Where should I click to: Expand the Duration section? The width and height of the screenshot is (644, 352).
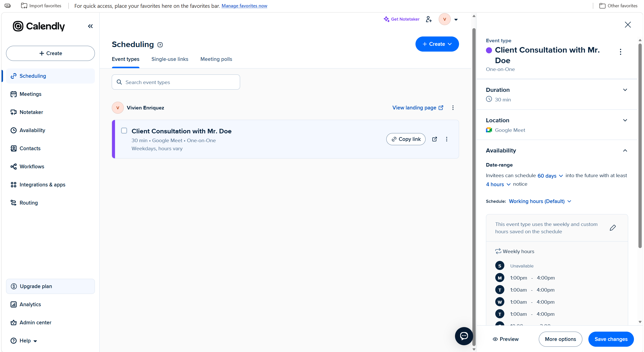(625, 90)
